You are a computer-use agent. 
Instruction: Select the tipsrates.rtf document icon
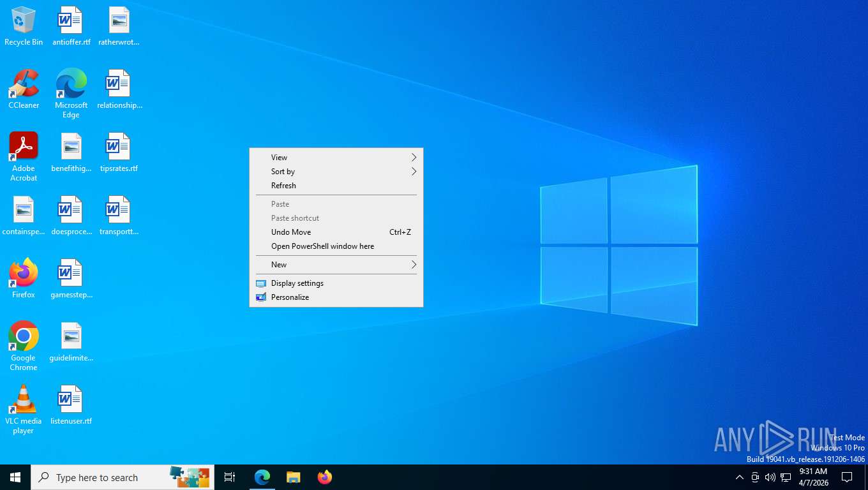tap(119, 153)
